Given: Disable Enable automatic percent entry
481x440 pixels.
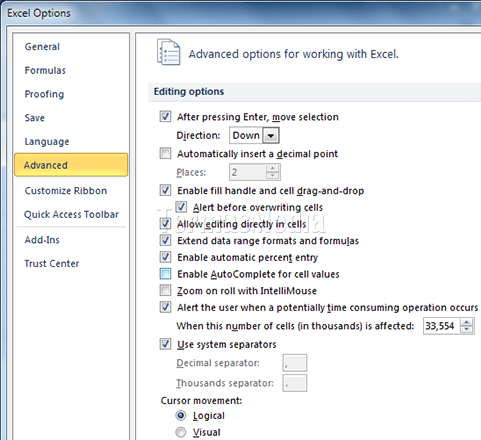Looking at the screenshot, I should coord(165,257).
